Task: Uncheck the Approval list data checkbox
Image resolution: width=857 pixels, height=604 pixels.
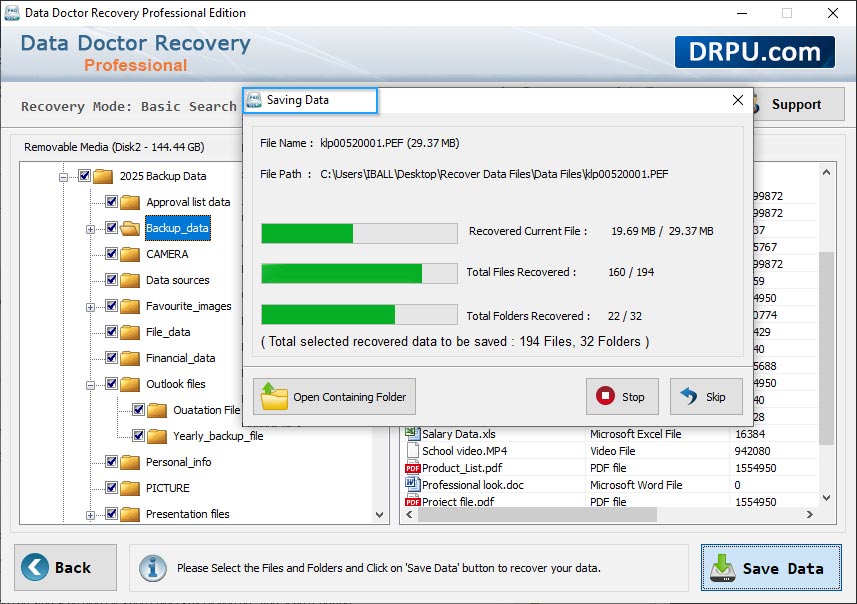Action: pos(111,202)
